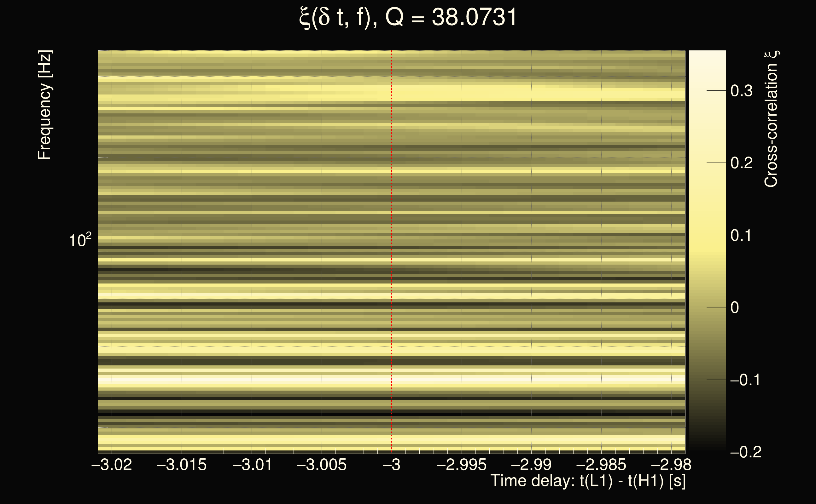Click the -3.01 time axis tick label
The height and width of the screenshot is (504, 816).
point(252,465)
